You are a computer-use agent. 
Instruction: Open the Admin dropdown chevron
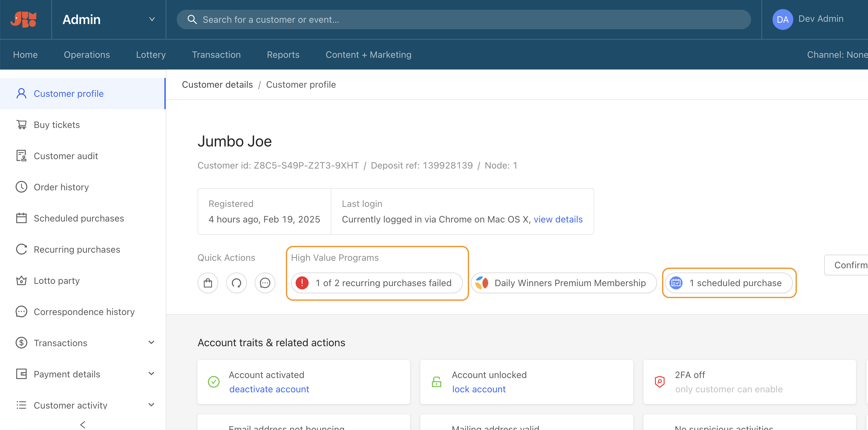click(152, 19)
